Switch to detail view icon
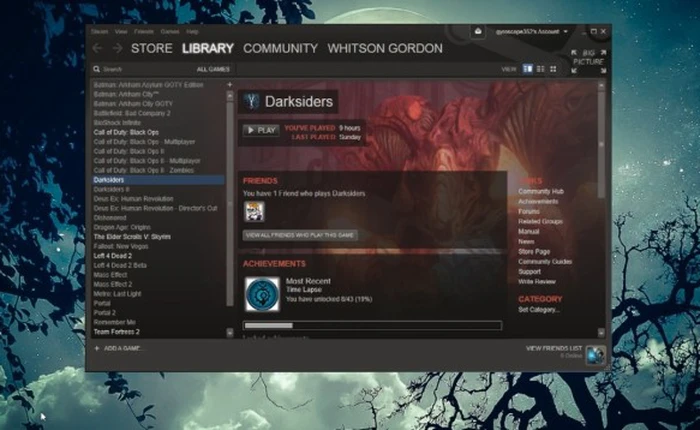Viewport: 700px width, 430px height. [528, 69]
